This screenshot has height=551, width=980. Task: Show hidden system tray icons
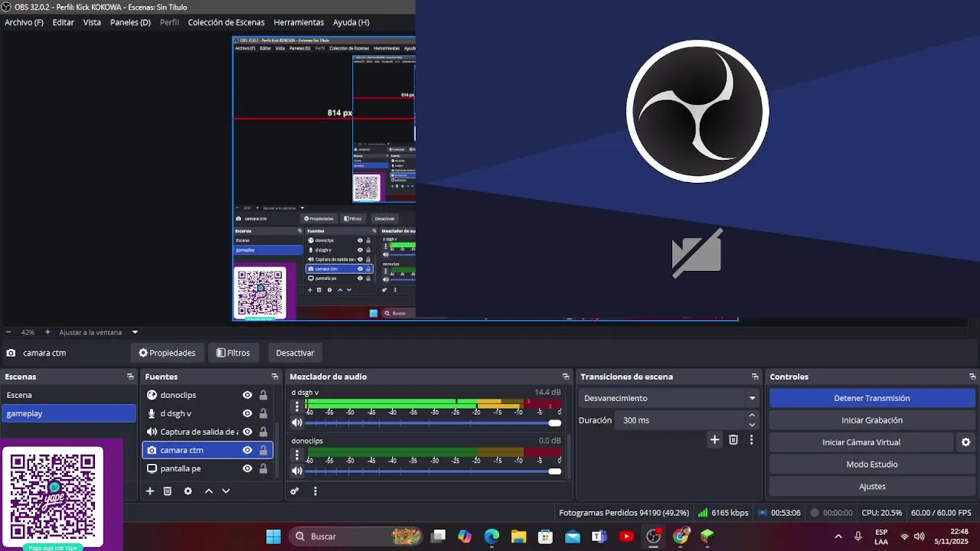(x=838, y=536)
